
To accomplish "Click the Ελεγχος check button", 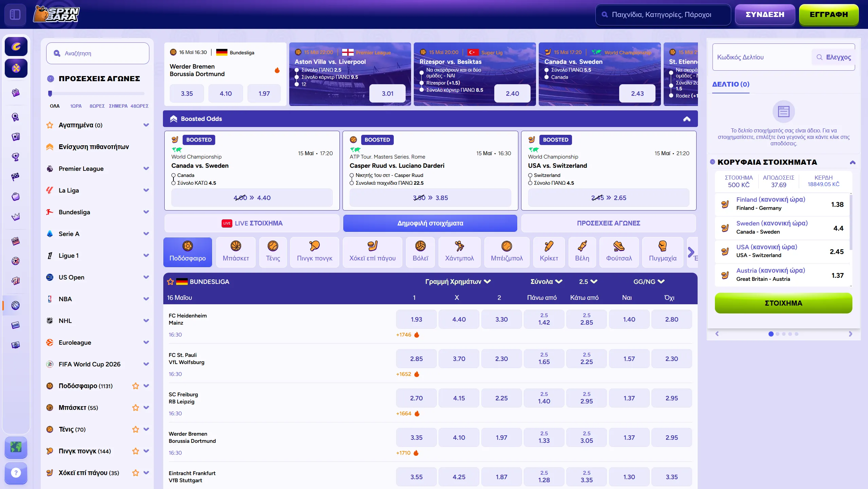I will 834,57.
